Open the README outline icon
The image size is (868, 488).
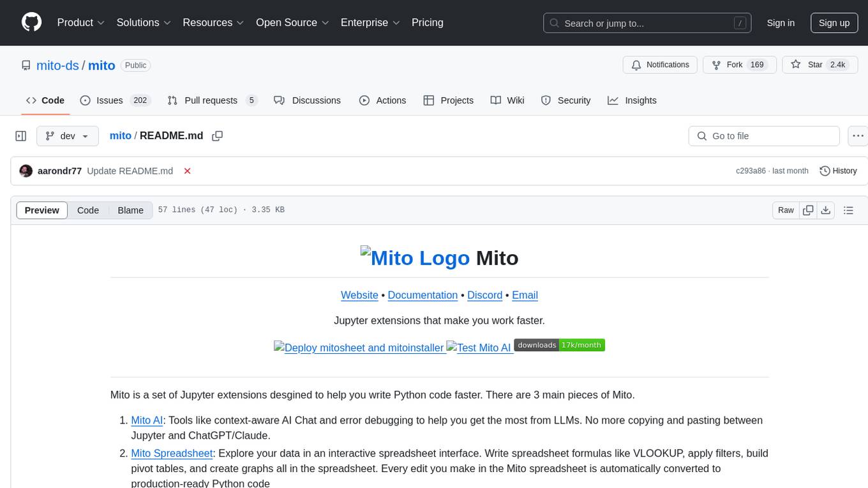click(x=848, y=210)
